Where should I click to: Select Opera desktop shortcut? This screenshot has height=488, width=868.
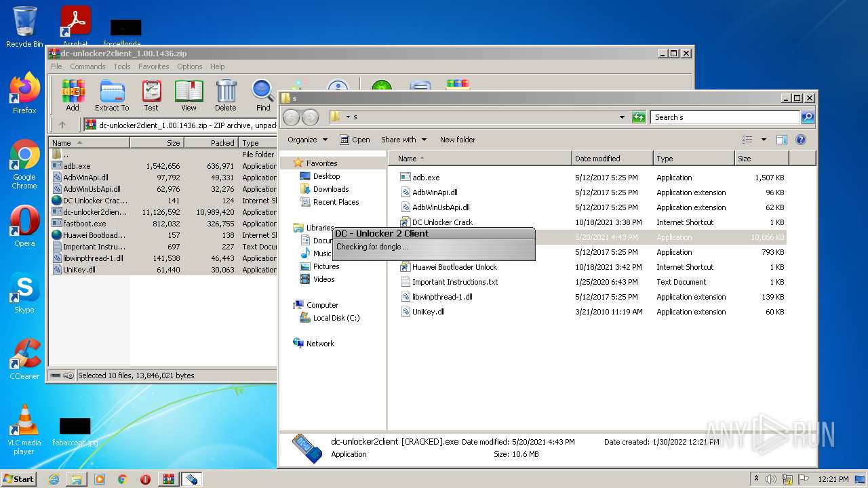[x=24, y=226]
